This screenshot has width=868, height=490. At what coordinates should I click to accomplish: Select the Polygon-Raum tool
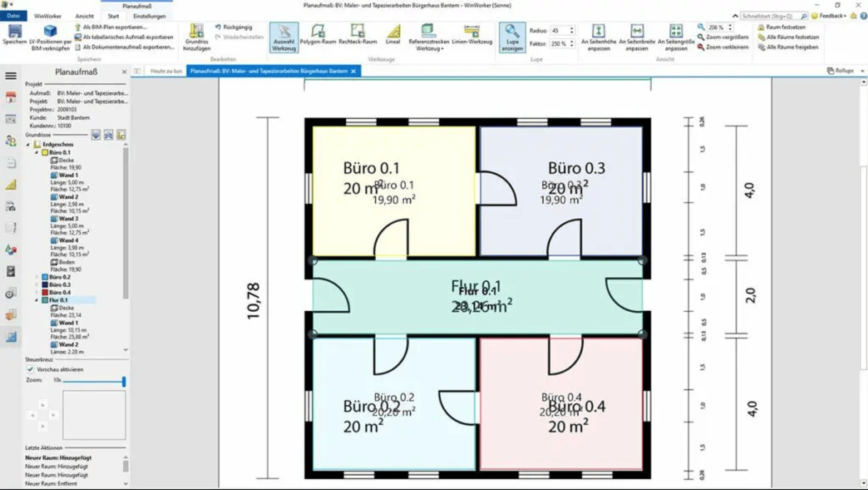(x=318, y=35)
